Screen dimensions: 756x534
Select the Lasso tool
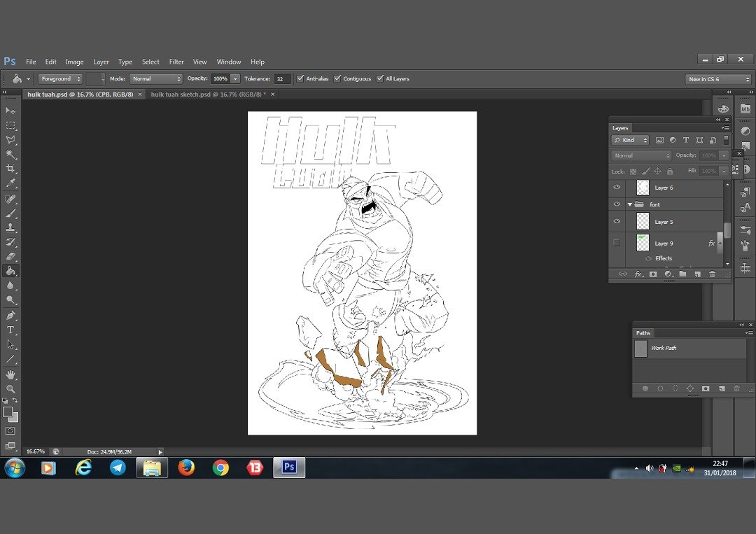tap(10, 140)
